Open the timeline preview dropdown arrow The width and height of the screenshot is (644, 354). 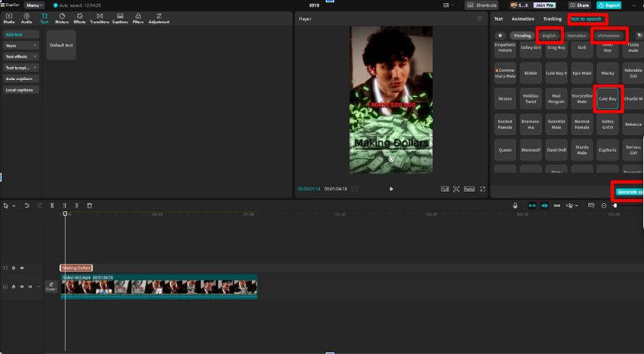point(577,206)
